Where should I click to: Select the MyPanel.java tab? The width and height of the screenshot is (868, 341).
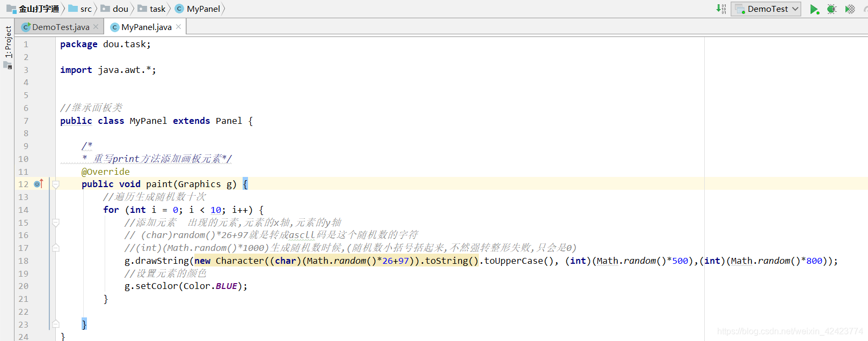[x=146, y=27]
